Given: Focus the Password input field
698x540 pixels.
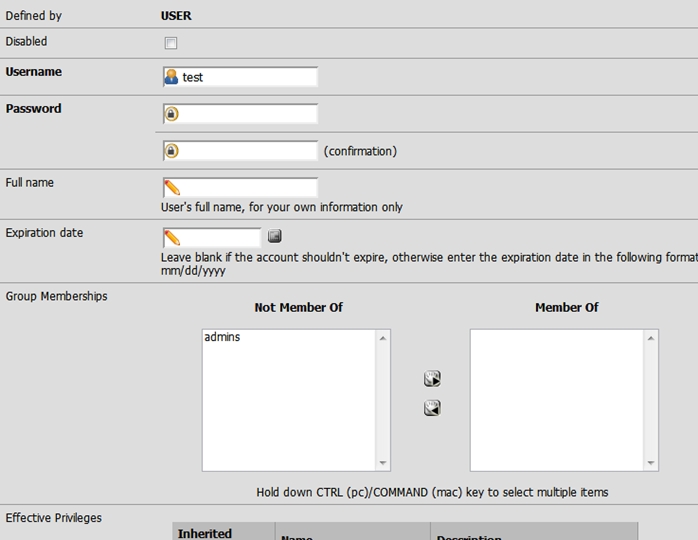Looking at the screenshot, I should tap(240, 114).
